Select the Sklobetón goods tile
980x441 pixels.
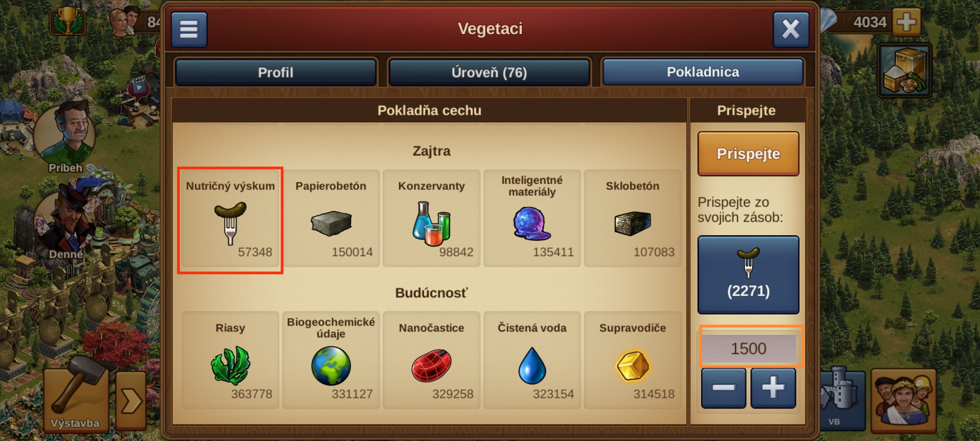(x=633, y=218)
